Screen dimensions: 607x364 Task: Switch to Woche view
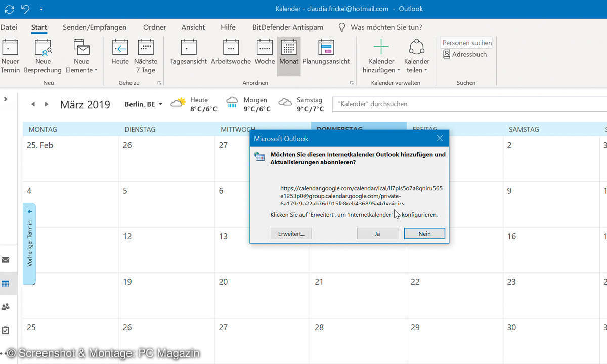pyautogui.click(x=265, y=52)
